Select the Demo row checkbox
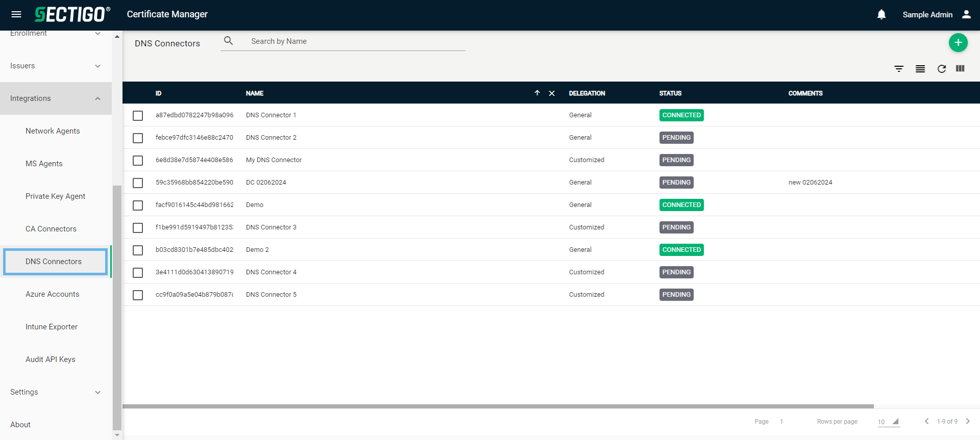980x440 pixels. click(x=138, y=205)
